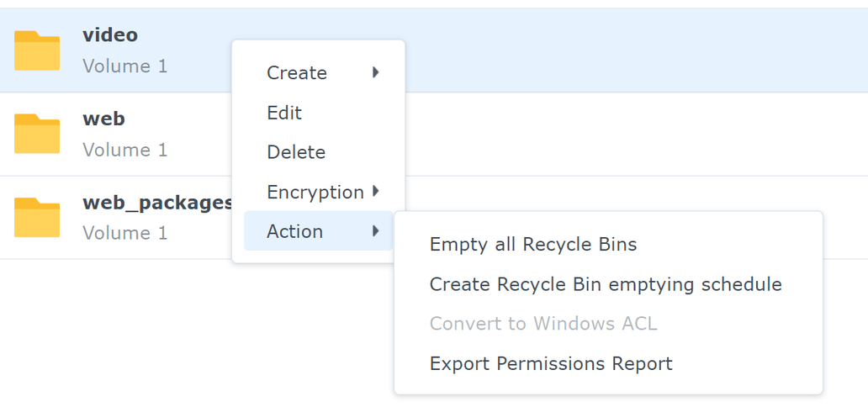Expand the Action submenu arrow
868x407 pixels.
[376, 231]
